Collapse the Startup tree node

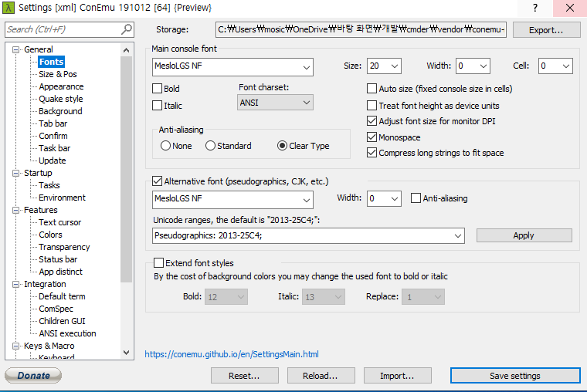(15, 173)
